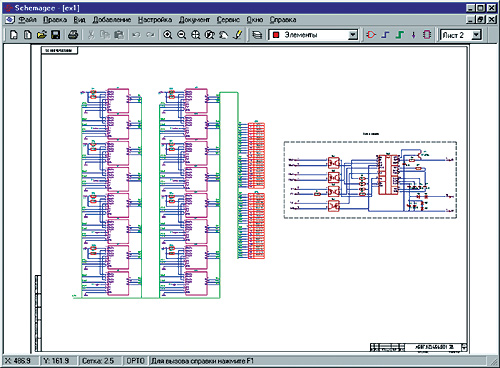
Task: Click the Paste clipboard icon
Action: tap(119, 35)
